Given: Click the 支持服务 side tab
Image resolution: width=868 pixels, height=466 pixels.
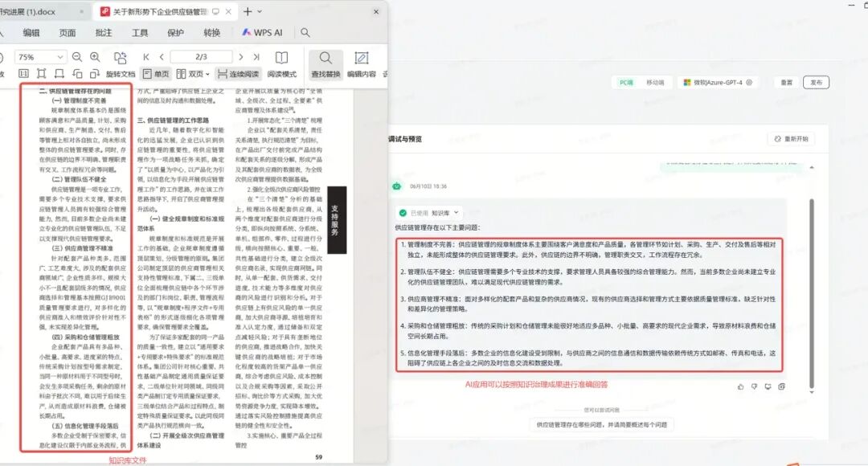Looking at the screenshot, I should pos(335,220).
